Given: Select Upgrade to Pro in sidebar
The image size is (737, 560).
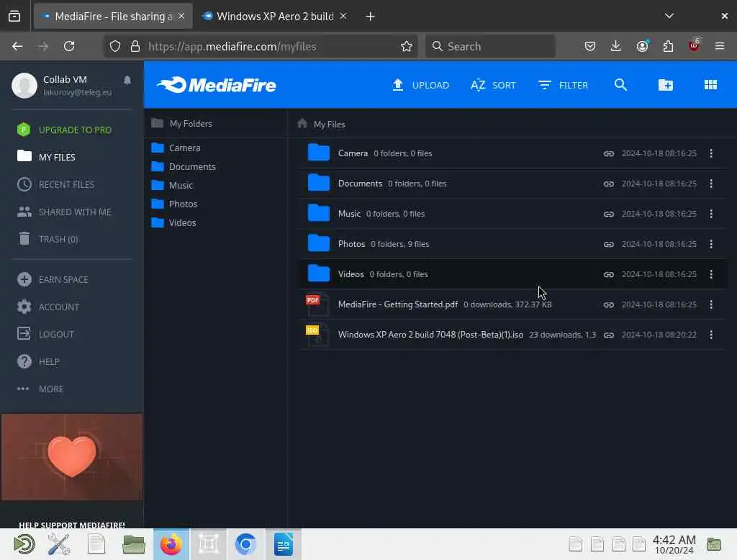Looking at the screenshot, I should click(x=64, y=130).
